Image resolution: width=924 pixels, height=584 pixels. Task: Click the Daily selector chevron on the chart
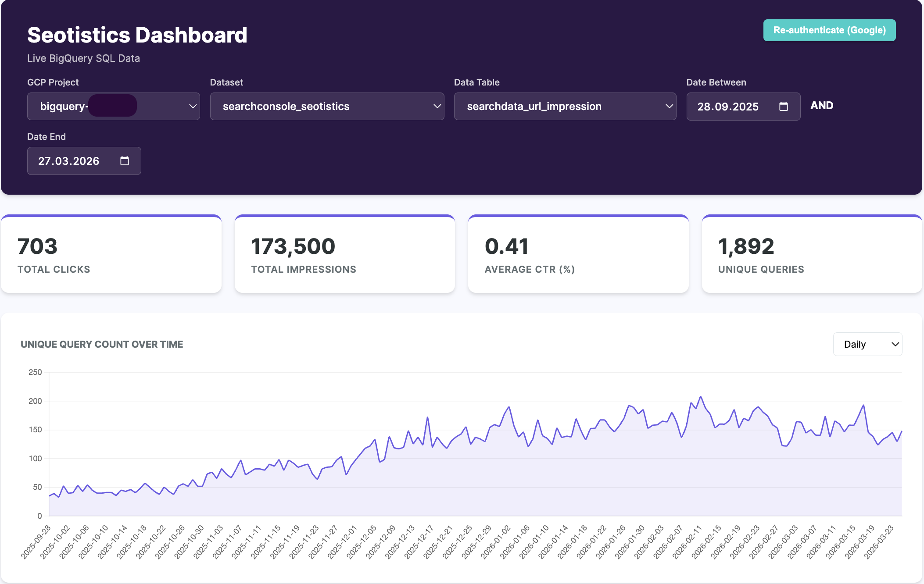pyautogui.click(x=895, y=344)
